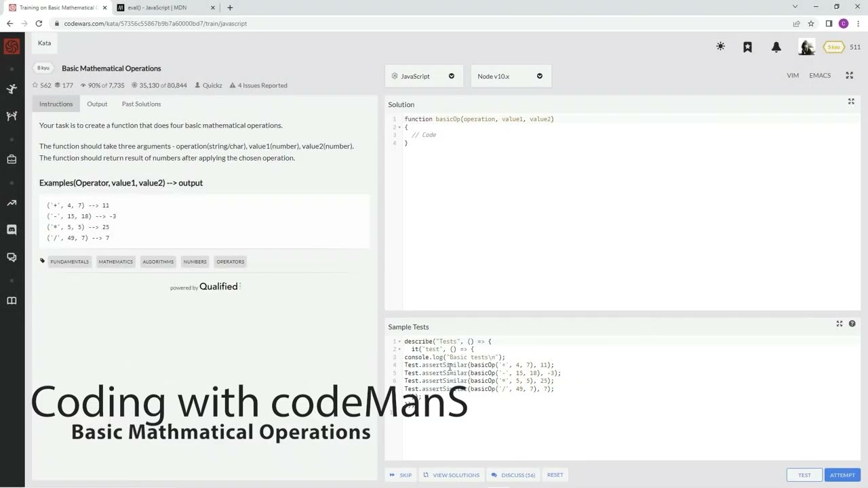Image resolution: width=868 pixels, height=488 pixels.
Task: Click the 8 kyu difficulty badge
Action: [43, 68]
